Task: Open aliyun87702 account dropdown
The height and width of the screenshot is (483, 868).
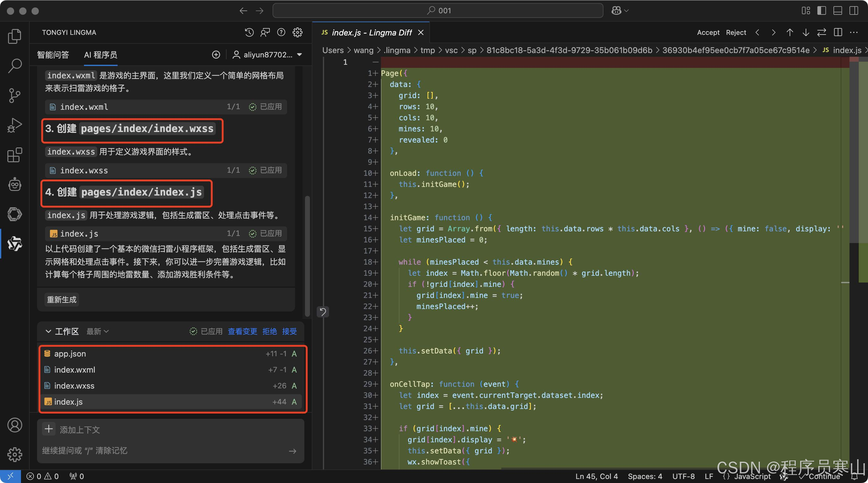Action: tap(268, 55)
